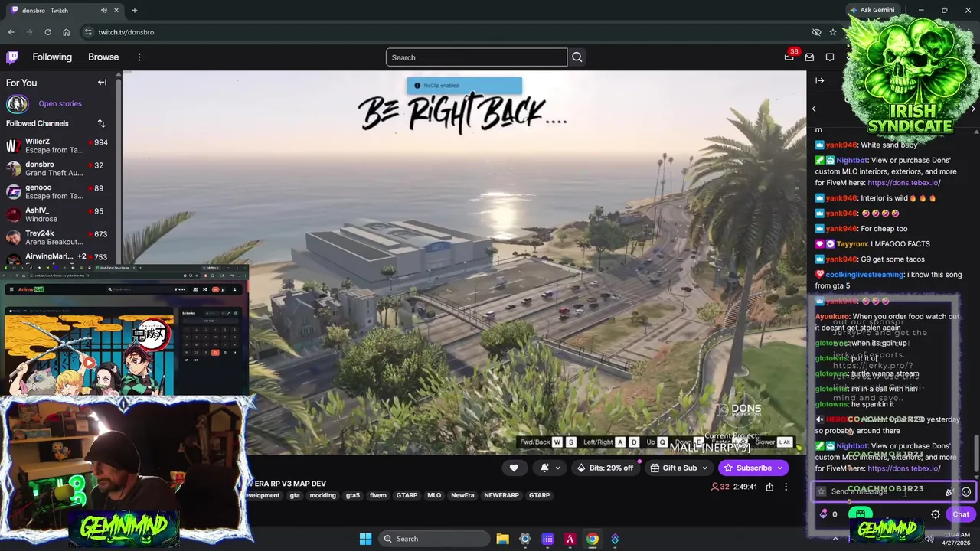Open Windows Start menu
This screenshot has height=551, width=980.
point(365,539)
